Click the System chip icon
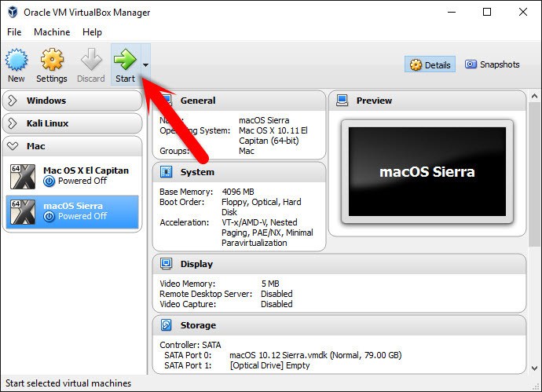This screenshot has width=542, height=392. (x=167, y=172)
